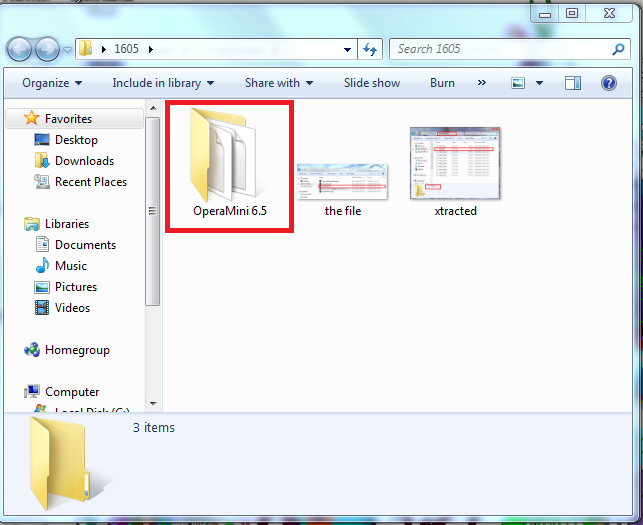Click the folder icon in address bar
This screenshot has width=643, height=525.
(86, 49)
